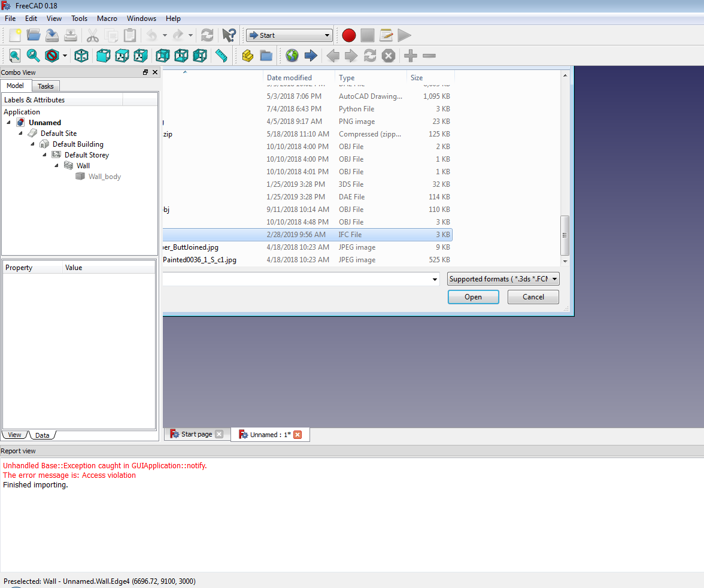
Task: Click the Open button in the dialog
Action: (473, 297)
